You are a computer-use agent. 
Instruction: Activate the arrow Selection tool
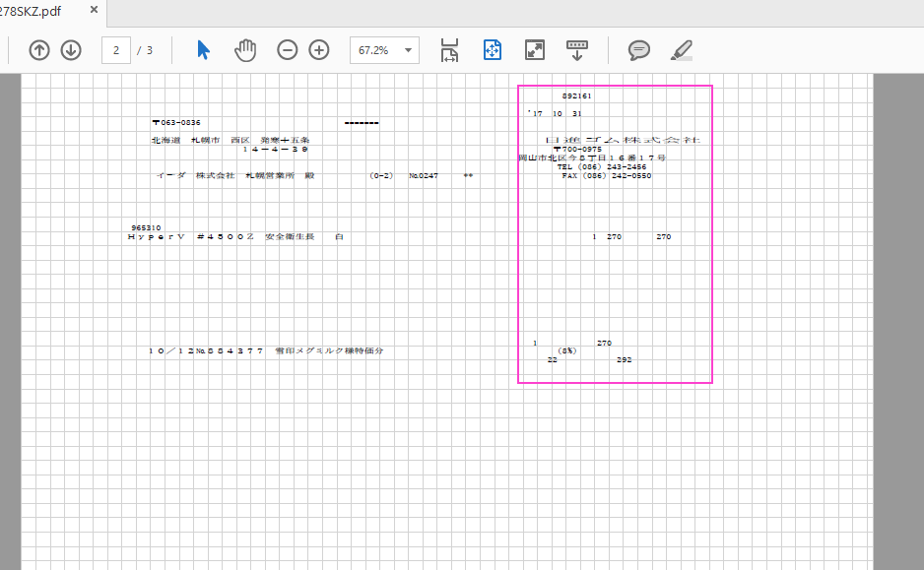tap(203, 50)
